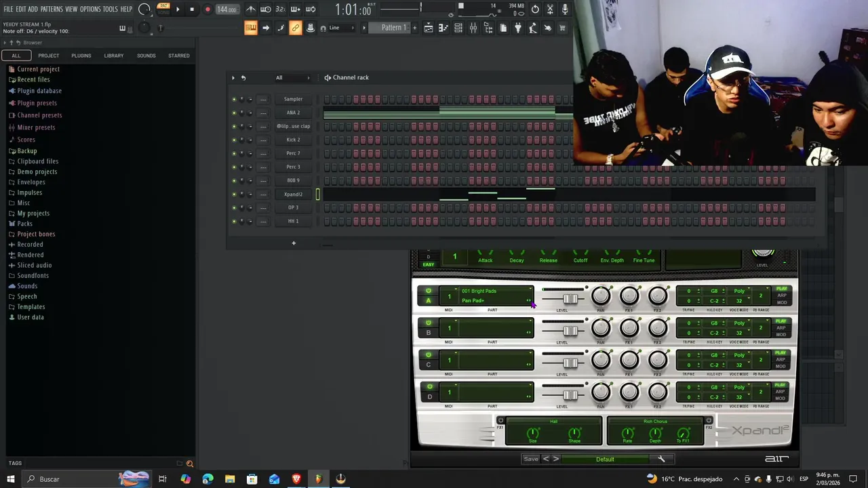Screen dimensions: 868x488
Task: Click the magnet snap icon beside Line
Action: 323,28
